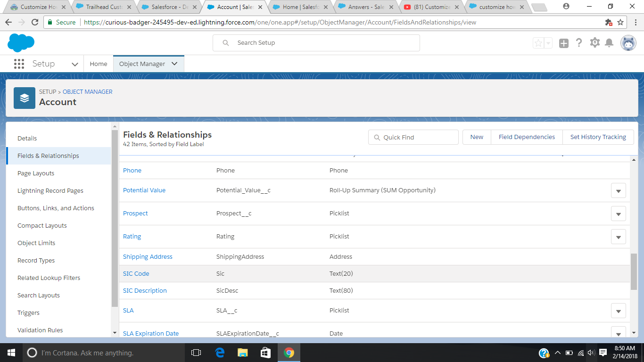
Task: Open the Setup gear icon
Action: (595, 43)
